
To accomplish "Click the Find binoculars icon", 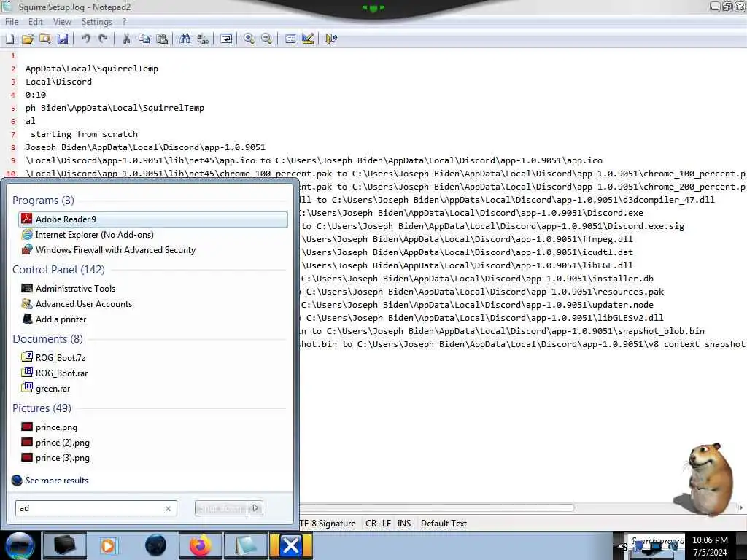I will coord(185,39).
